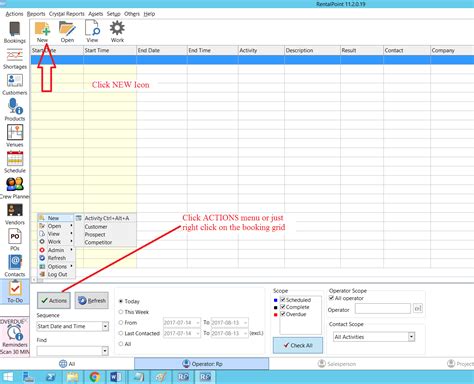The image size is (474, 384).
Task: Open Bookings in the sidebar
Action: point(15,33)
